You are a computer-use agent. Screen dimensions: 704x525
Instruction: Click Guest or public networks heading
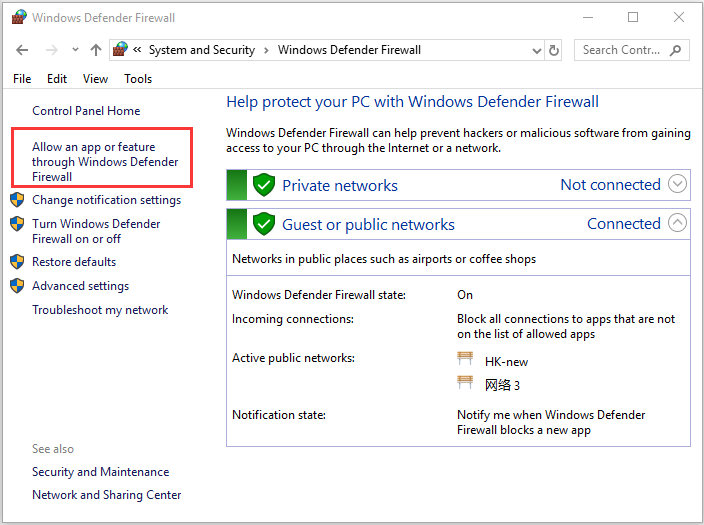[x=368, y=225]
